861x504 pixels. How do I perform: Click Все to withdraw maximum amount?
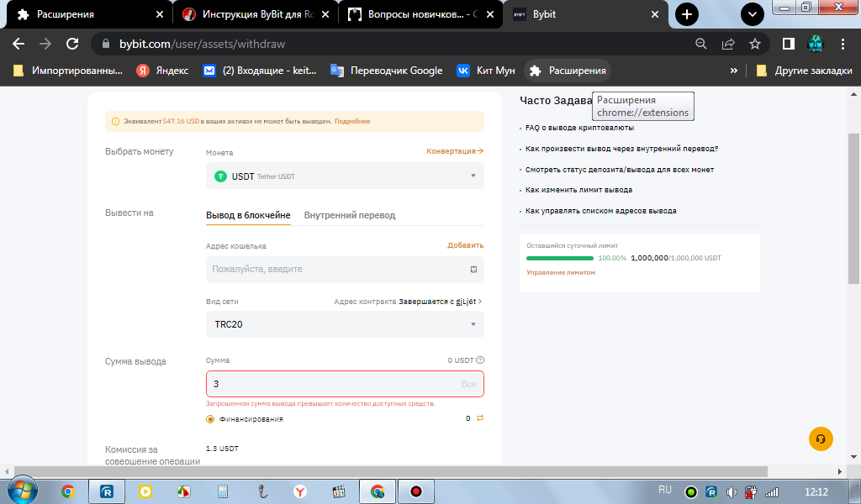[468, 384]
